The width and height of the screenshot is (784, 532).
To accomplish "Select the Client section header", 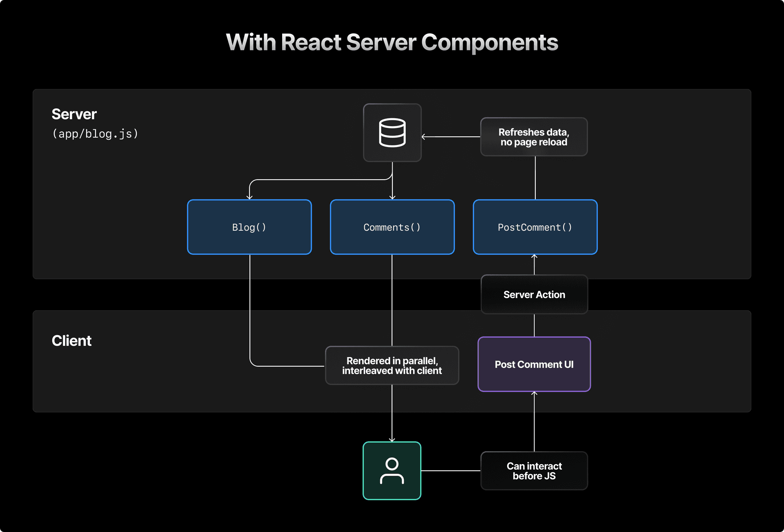I will [x=71, y=340].
